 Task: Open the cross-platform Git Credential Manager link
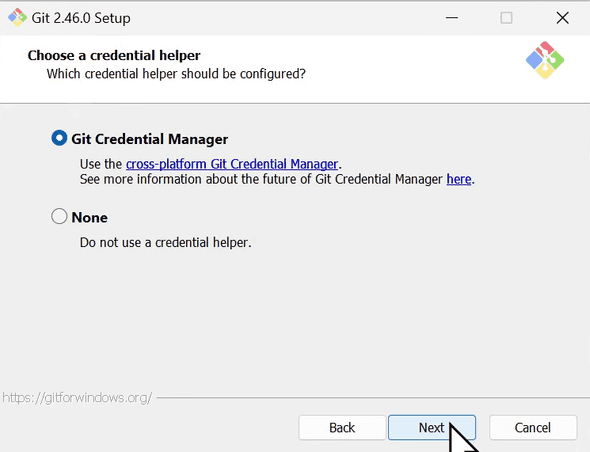232,164
